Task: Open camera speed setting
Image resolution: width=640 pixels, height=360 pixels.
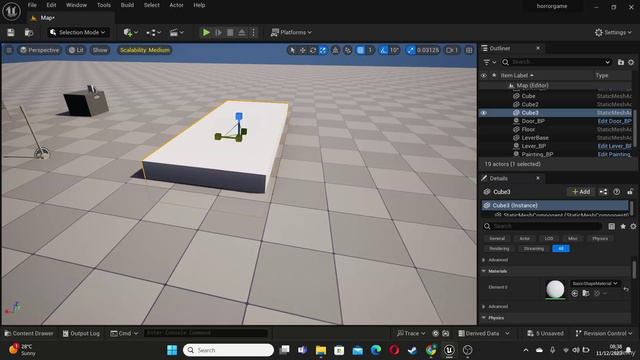Action: [x=452, y=50]
